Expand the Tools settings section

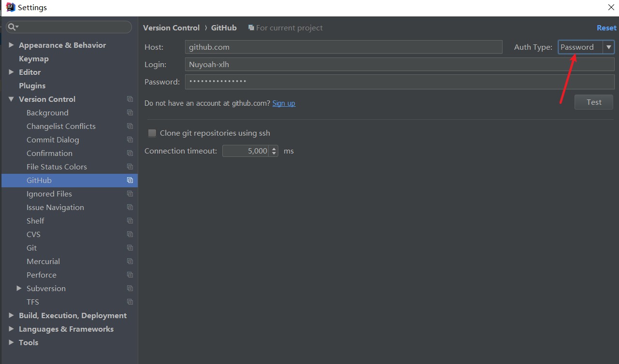[11, 342]
